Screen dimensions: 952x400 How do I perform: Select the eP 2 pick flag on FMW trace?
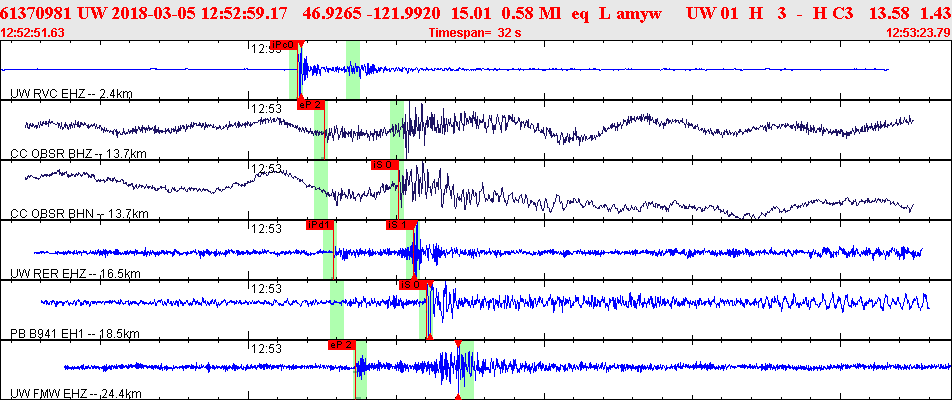341,345
